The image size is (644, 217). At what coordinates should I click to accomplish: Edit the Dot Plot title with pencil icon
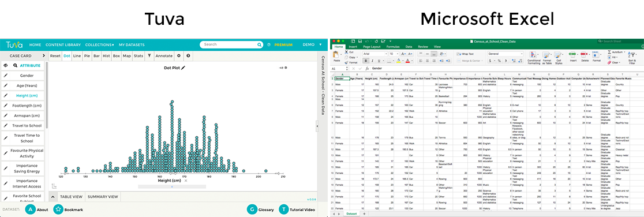coord(184,68)
